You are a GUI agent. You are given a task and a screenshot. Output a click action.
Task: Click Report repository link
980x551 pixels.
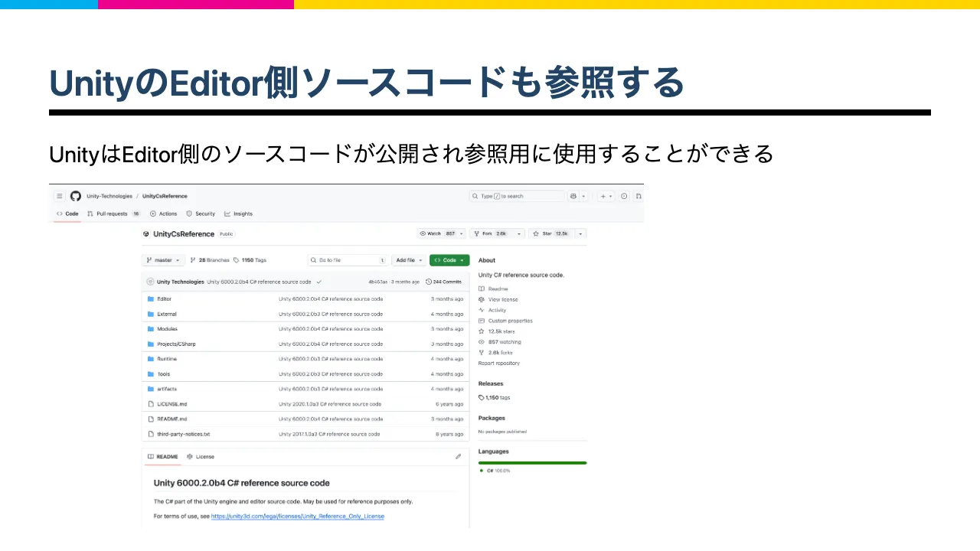click(x=499, y=364)
